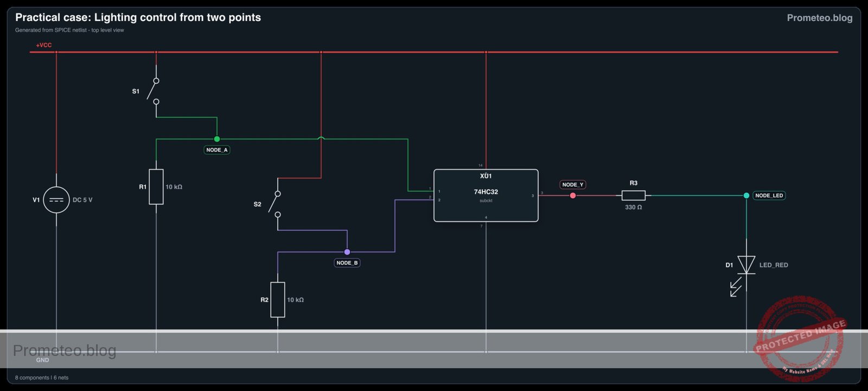Select the NODE_A net label
The height and width of the screenshot is (391, 868).
pos(217,150)
